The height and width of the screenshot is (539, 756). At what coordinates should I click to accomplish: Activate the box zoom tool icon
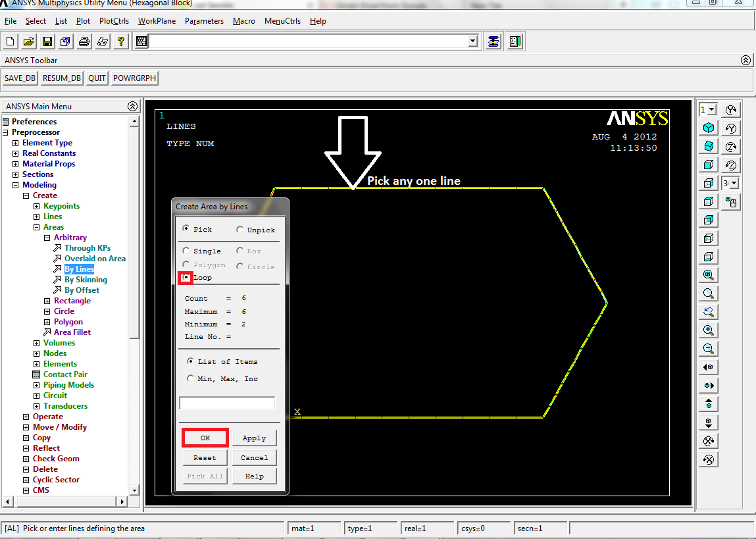[708, 293]
